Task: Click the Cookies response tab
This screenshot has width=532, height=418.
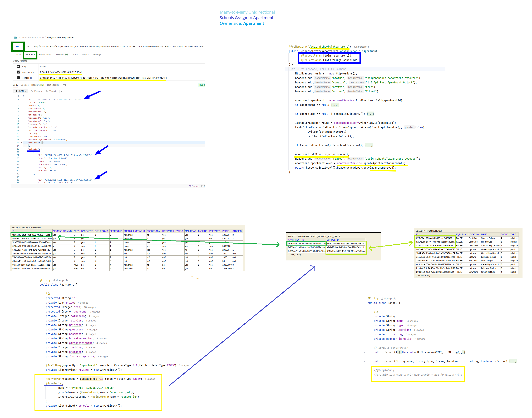Action: click(24, 85)
